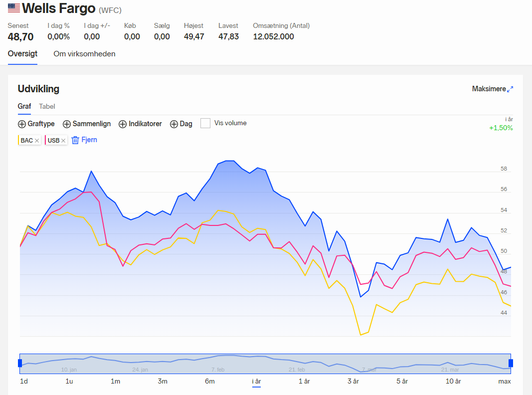Viewport: 532px width, 395px height.
Task: Click the right range slider handle
Action: (x=511, y=363)
